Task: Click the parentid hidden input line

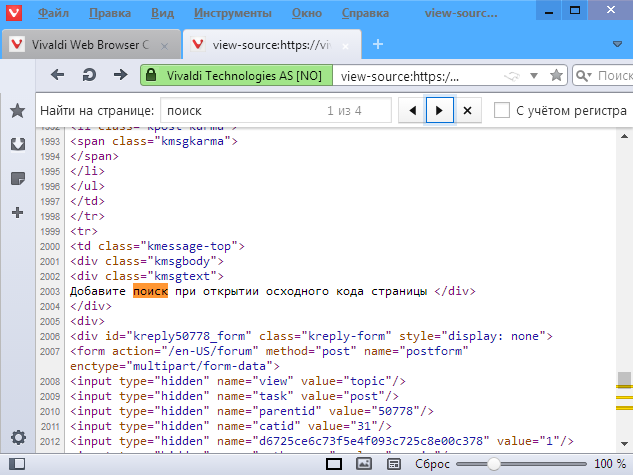Action: tap(252, 411)
